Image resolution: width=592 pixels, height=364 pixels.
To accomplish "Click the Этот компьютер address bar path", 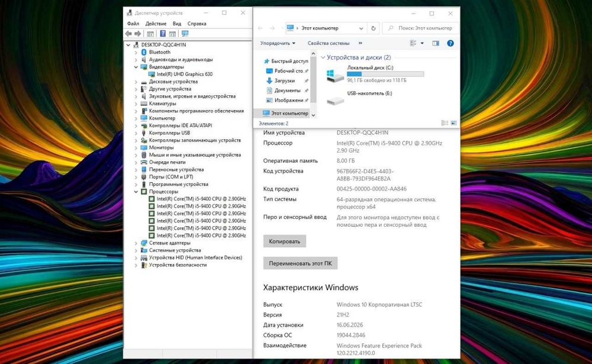I will [320, 28].
